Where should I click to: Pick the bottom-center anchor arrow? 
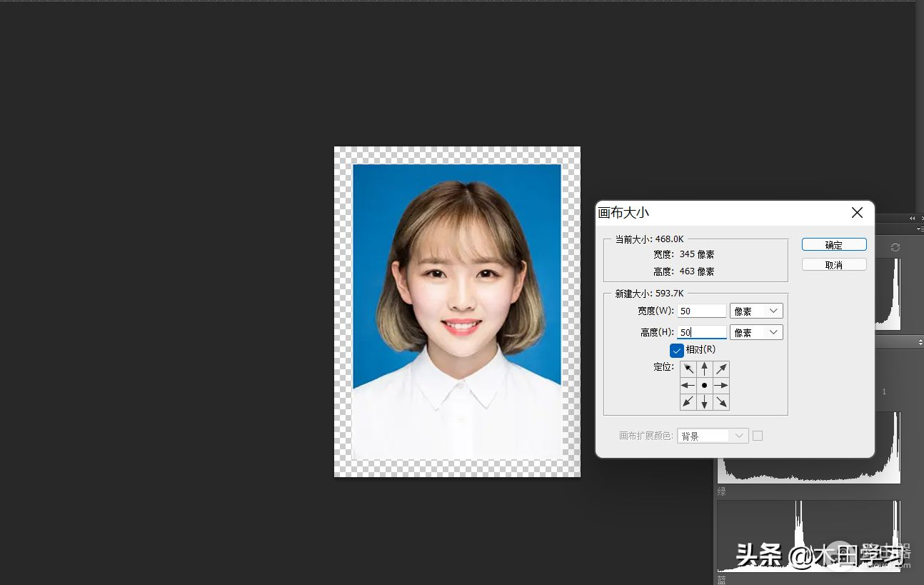(705, 402)
